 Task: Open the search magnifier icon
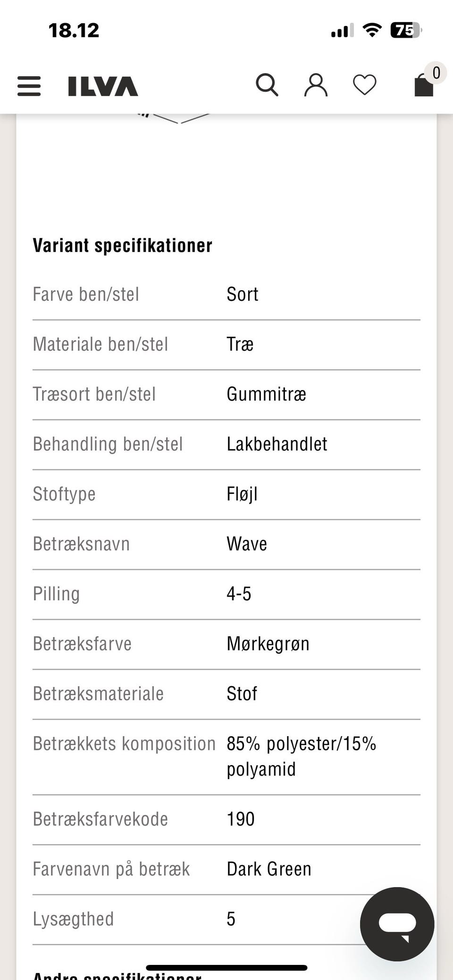pyautogui.click(x=267, y=85)
